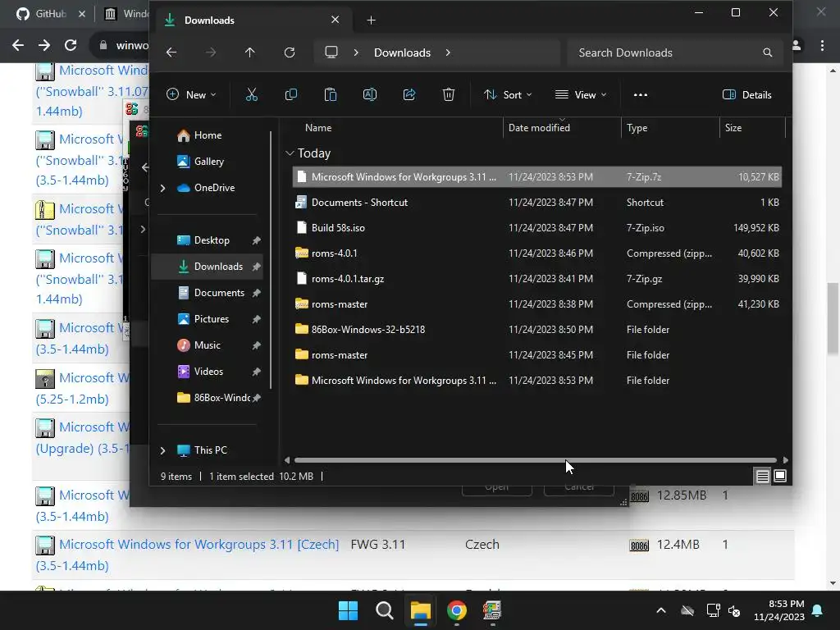The width and height of the screenshot is (840, 630).
Task: Click the Chrome page vertical scrollbar thumb
Action: (x=833, y=319)
